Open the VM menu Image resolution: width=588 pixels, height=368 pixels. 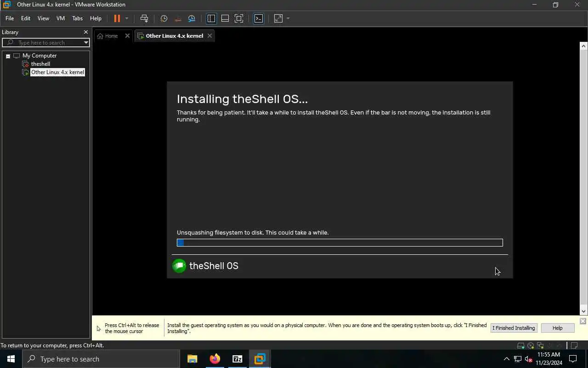click(61, 18)
